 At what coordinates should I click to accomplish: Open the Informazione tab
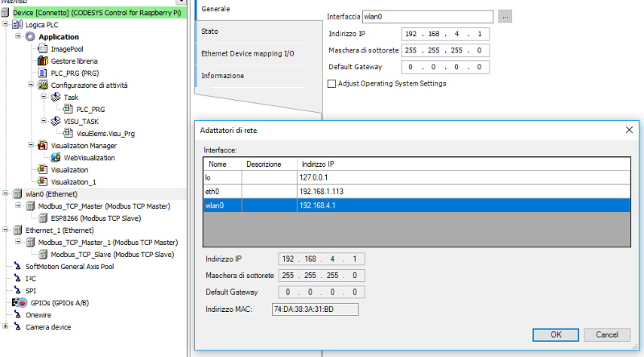coord(258,76)
